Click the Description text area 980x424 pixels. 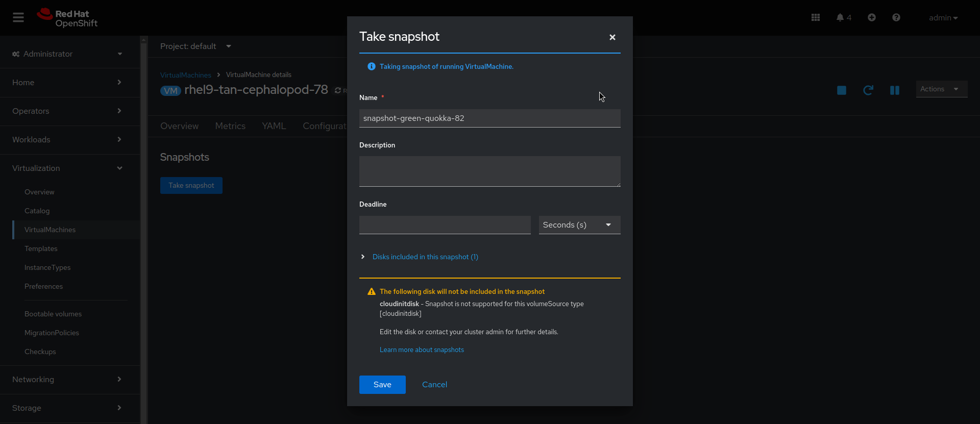pos(489,171)
